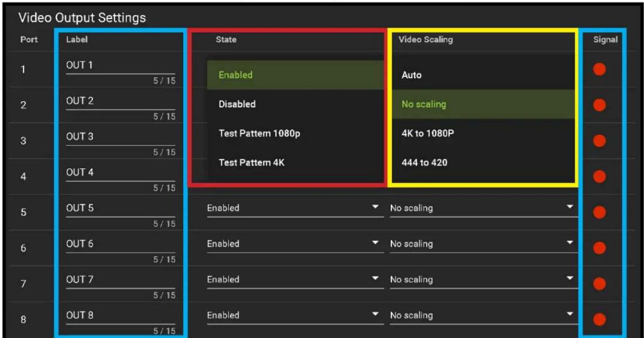Click the red signal indicator for port 4
This screenshot has width=644, height=338.
(x=599, y=177)
